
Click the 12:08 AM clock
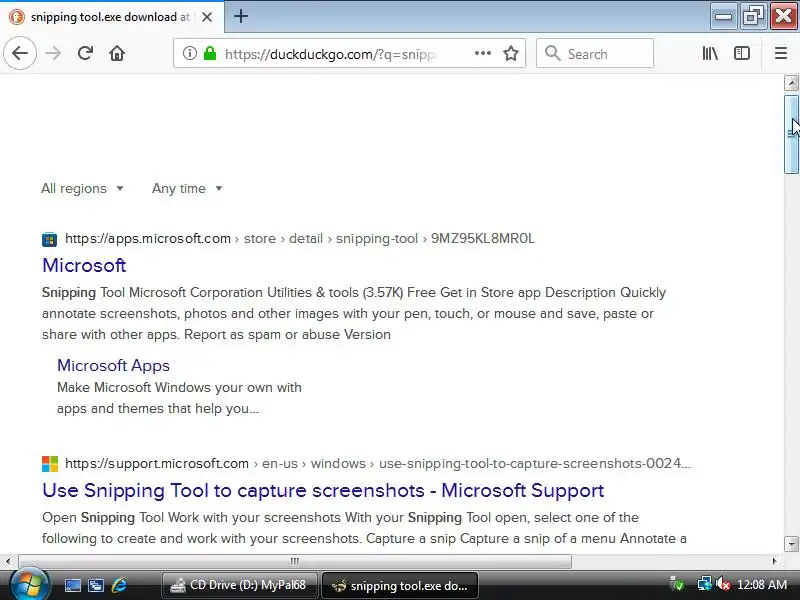click(x=762, y=585)
